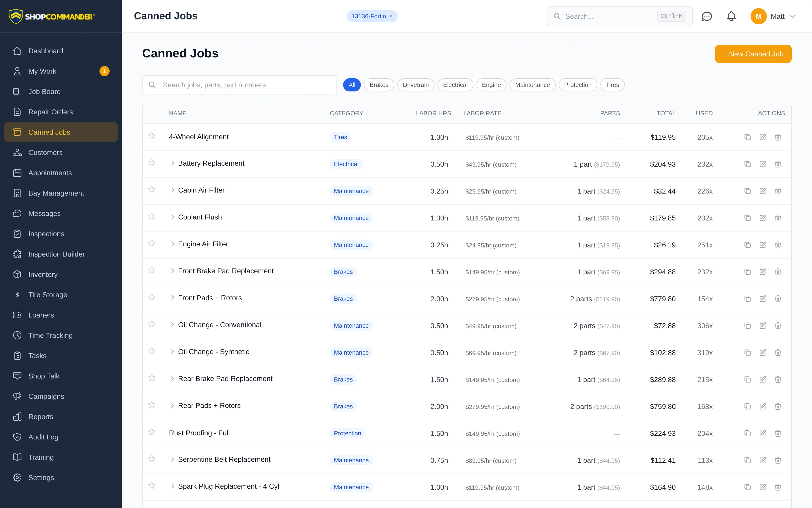Expand the Cabin Air Filter row
The image size is (812, 508).
(172, 190)
